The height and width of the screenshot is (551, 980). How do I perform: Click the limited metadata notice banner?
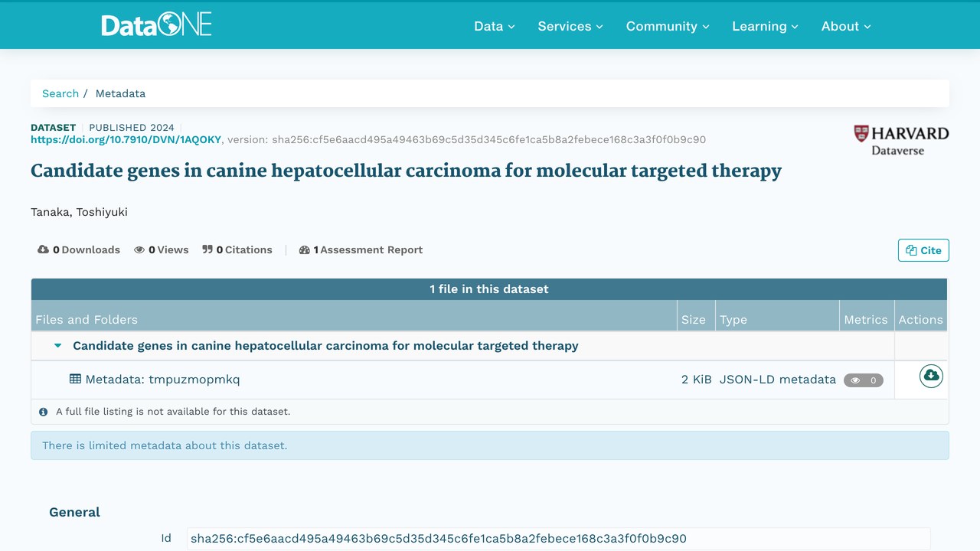490,445
